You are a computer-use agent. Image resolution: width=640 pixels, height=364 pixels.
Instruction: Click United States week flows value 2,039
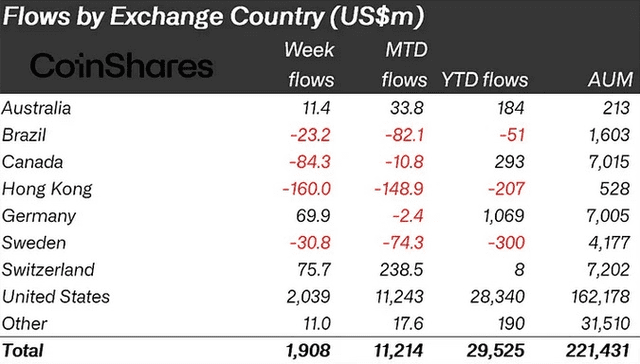click(x=308, y=297)
